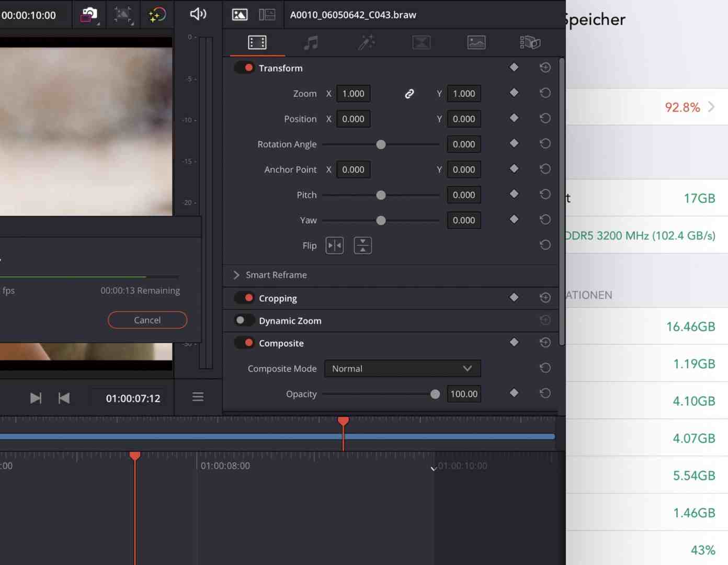Enable Dynamic Zoom
The width and height of the screenshot is (728, 565).
pos(244,320)
